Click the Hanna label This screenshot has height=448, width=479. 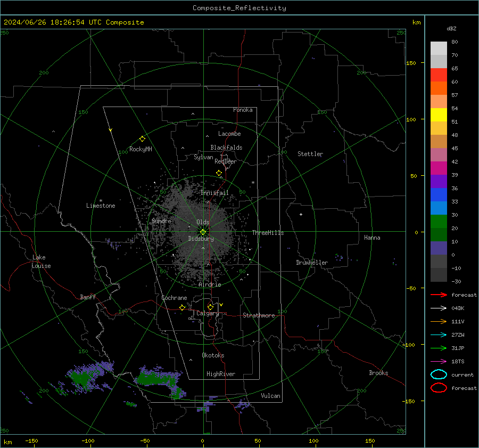tap(372, 238)
